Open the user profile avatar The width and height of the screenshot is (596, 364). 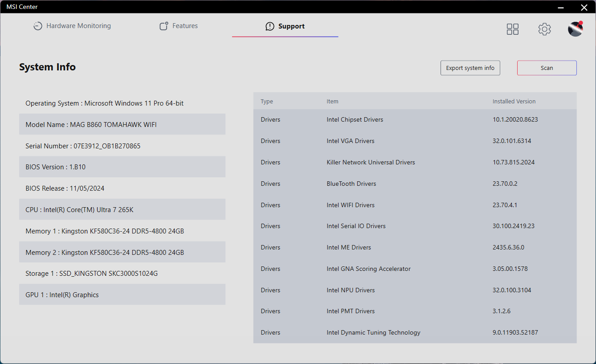click(x=576, y=29)
